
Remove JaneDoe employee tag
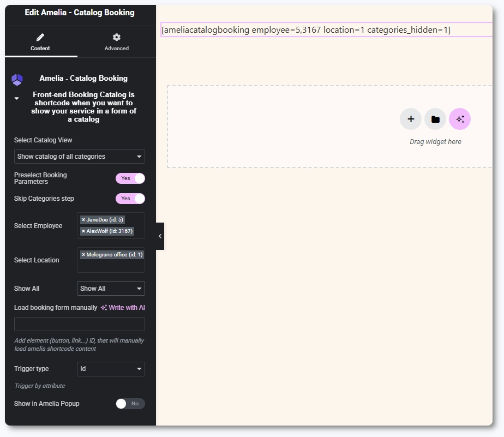83,220
